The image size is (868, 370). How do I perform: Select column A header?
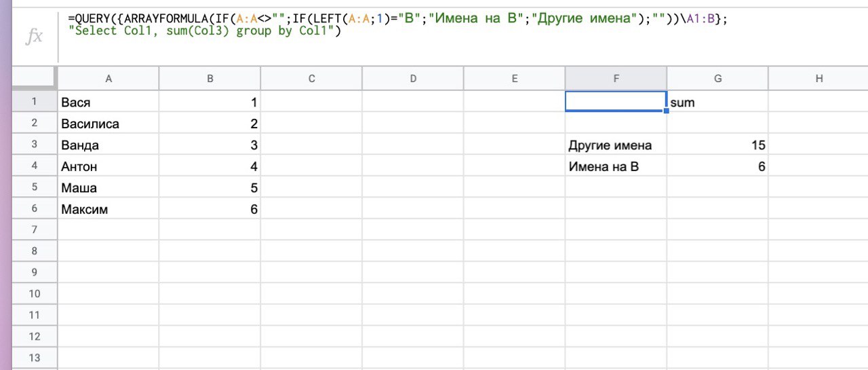108,79
